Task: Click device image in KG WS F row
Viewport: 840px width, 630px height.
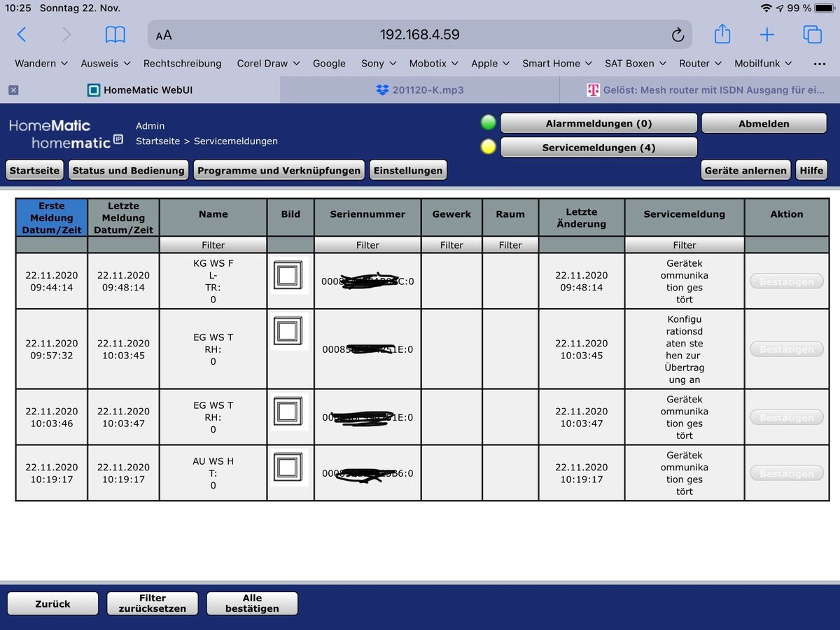Action: click(x=288, y=276)
